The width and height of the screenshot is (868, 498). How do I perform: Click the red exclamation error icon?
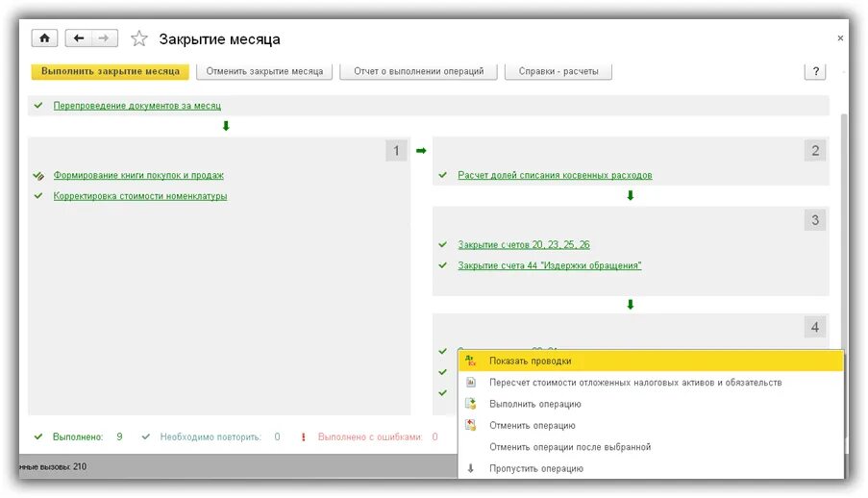click(304, 437)
